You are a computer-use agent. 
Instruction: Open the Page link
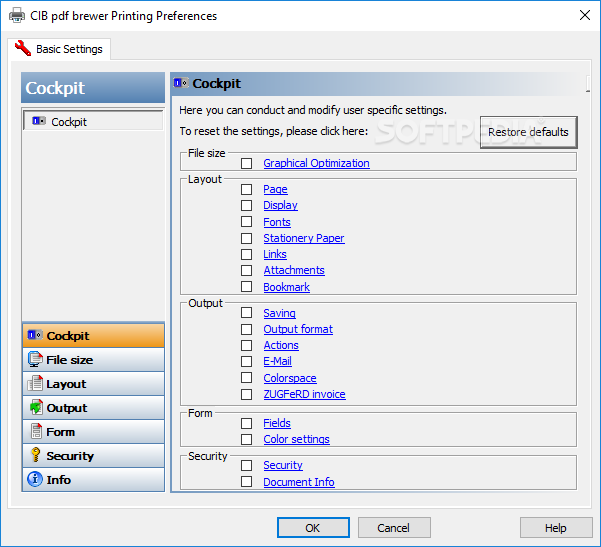point(275,189)
